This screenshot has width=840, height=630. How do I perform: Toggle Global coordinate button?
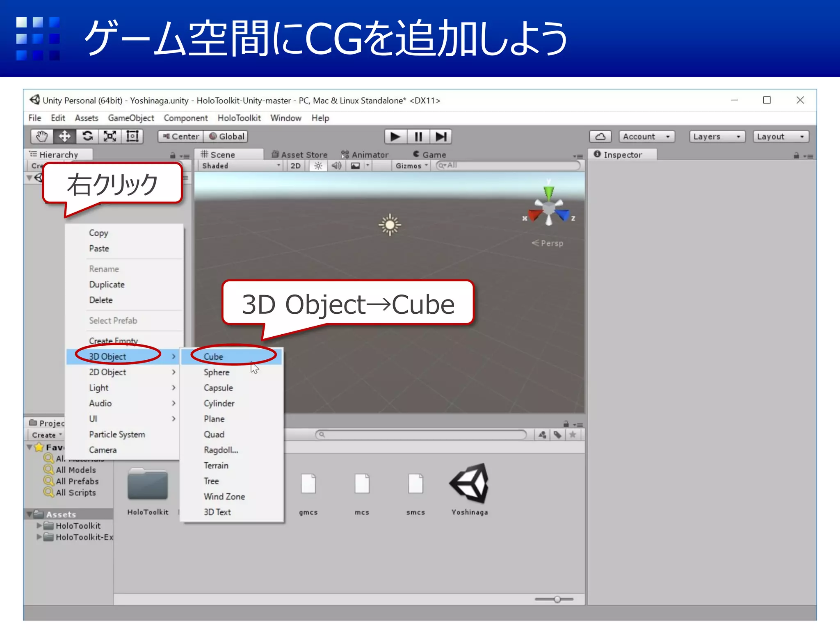click(x=226, y=137)
